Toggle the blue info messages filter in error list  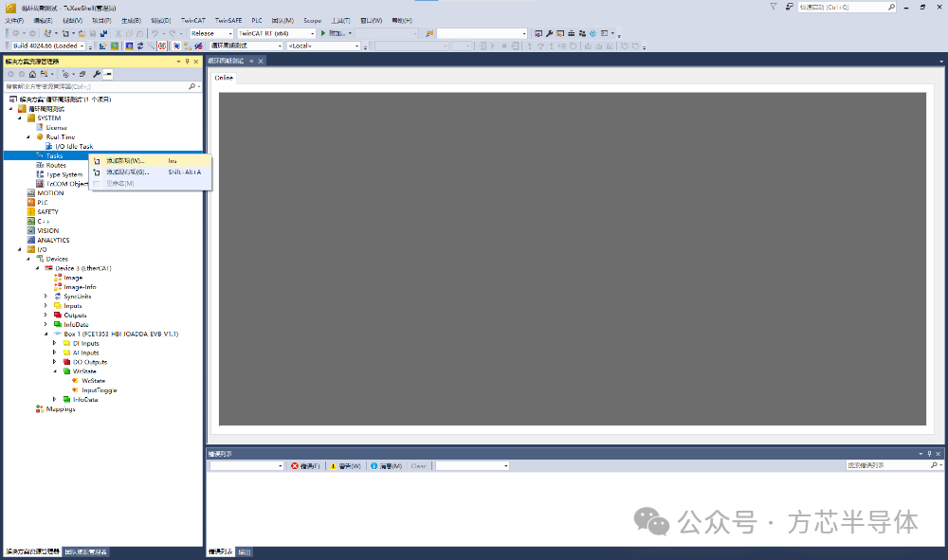coord(387,466)
